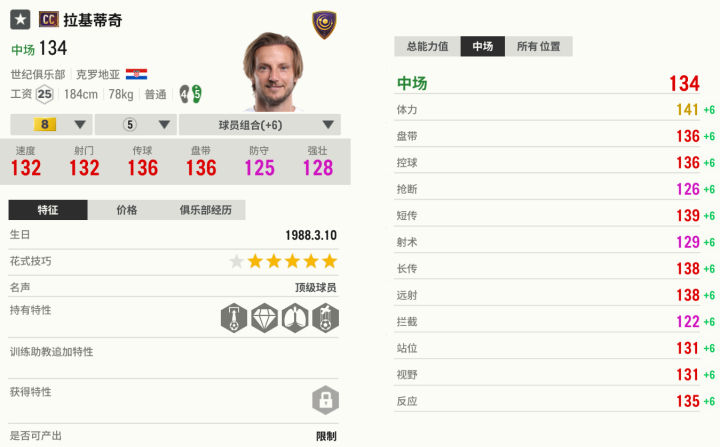Click the purple club crest emblem
Image resolution: width=720 pixels, height=447 pixels.
tap(323, 24)
